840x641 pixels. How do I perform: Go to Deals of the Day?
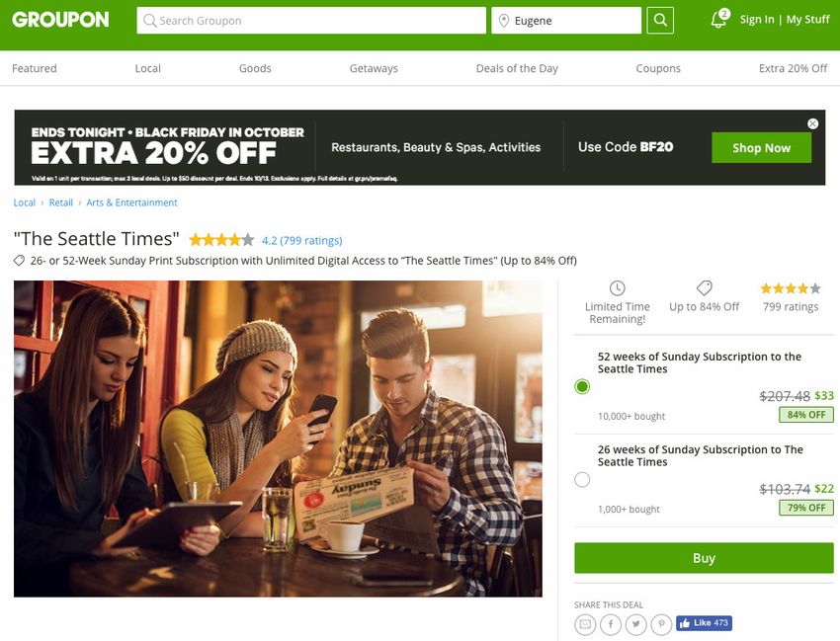tap(517, 68)
